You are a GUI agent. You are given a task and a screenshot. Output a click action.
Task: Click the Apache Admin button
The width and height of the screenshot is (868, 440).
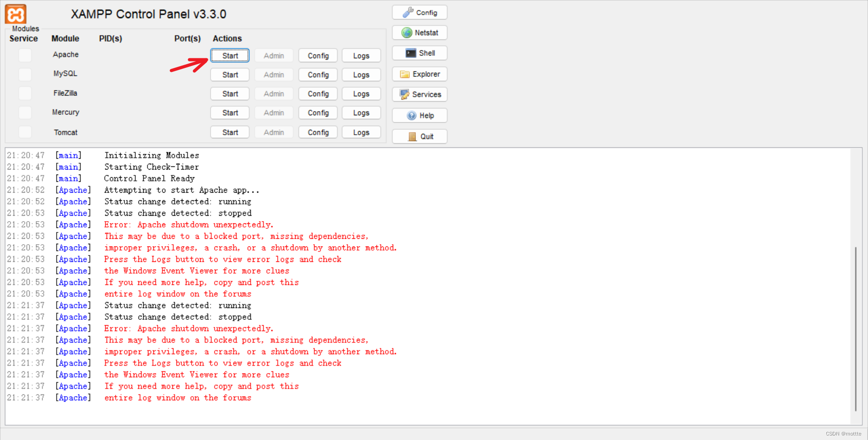(274, 56)
